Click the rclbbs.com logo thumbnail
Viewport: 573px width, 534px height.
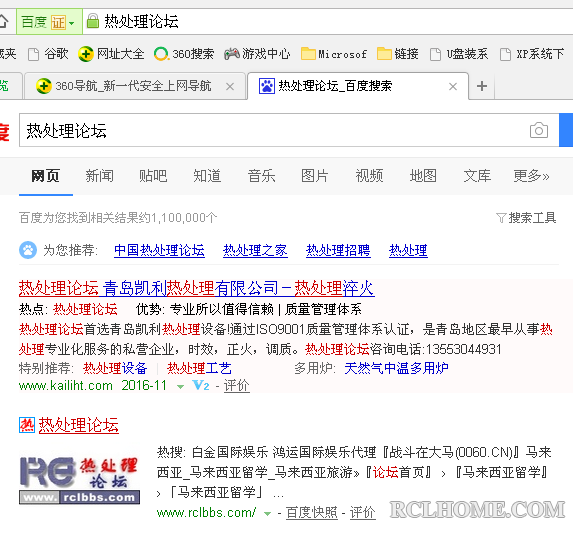(79, 480)
